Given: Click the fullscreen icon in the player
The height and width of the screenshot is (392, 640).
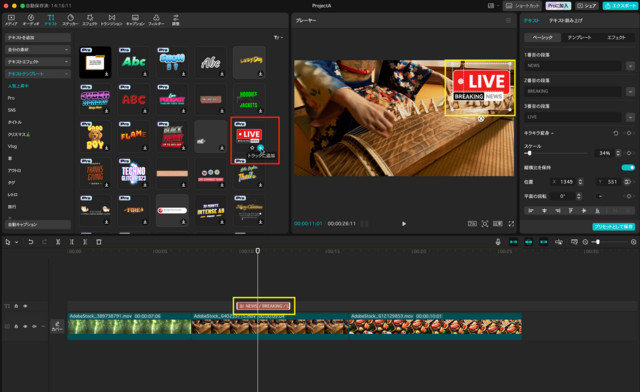Looking at the screenshot, I should click(x=511, y=224).
